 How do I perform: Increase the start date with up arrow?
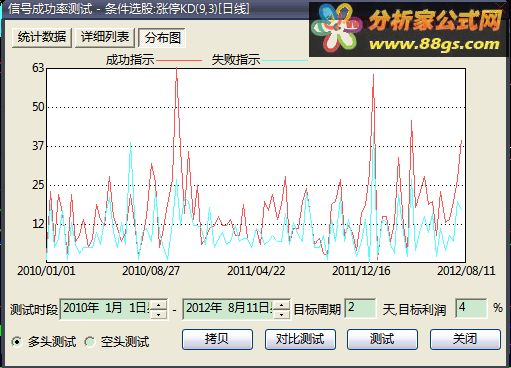pyautogui.click(x=159, y=305)
